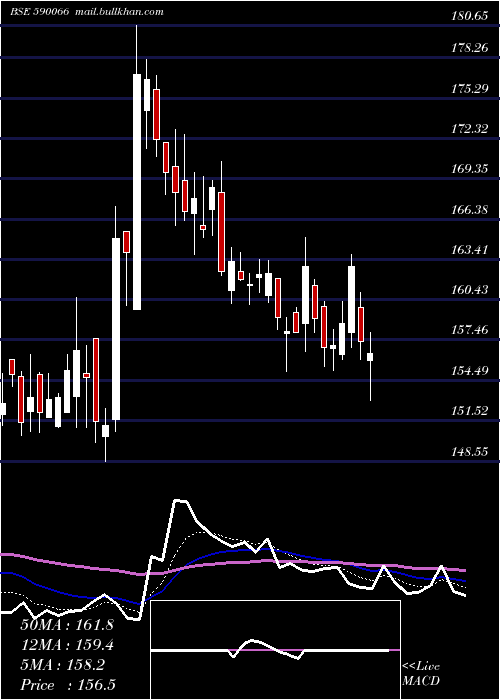Select the 175.29 price level label

point(468,89)
